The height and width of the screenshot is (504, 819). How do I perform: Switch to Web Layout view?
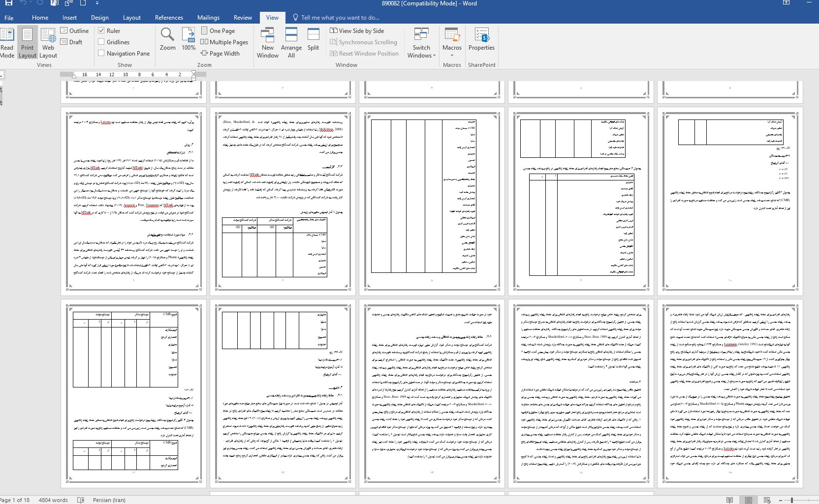48,43
